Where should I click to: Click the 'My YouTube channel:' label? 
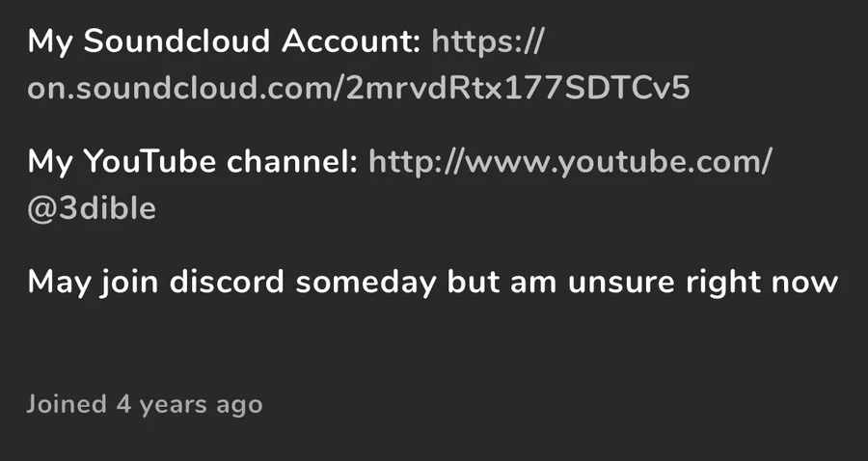point(192,162)
